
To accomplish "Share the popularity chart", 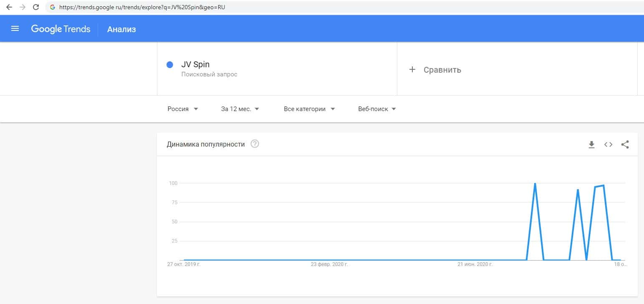I will pos(625,144).
